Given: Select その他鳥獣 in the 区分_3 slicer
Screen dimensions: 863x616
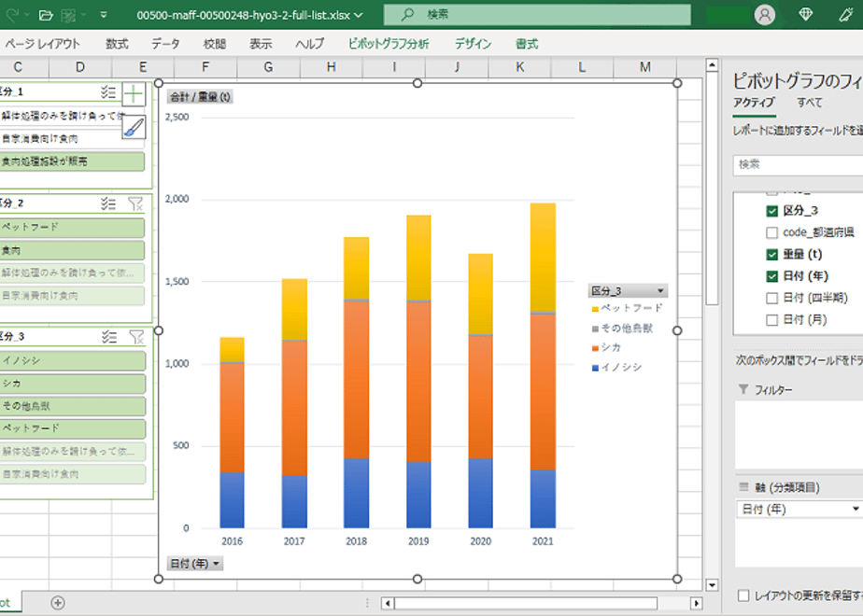Looking at the screenshot, I should tap(73, 406).
